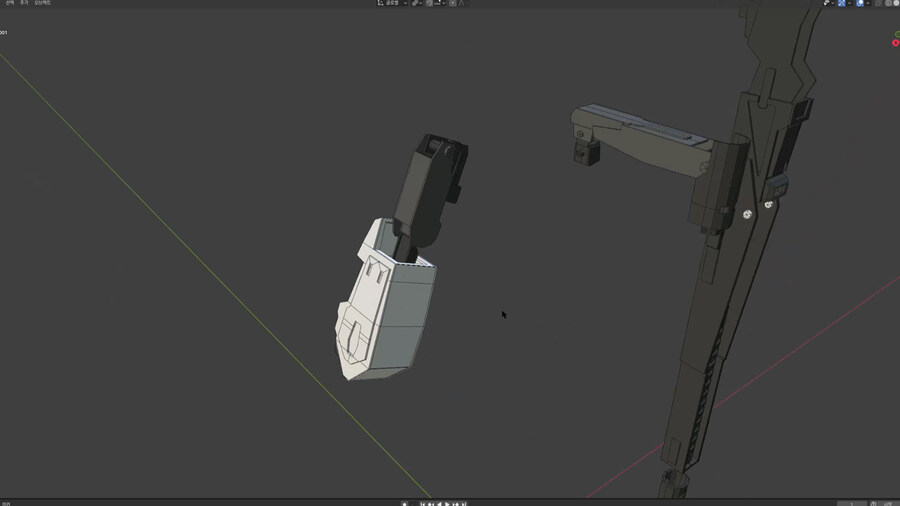Open the pivot point menu

417,3
